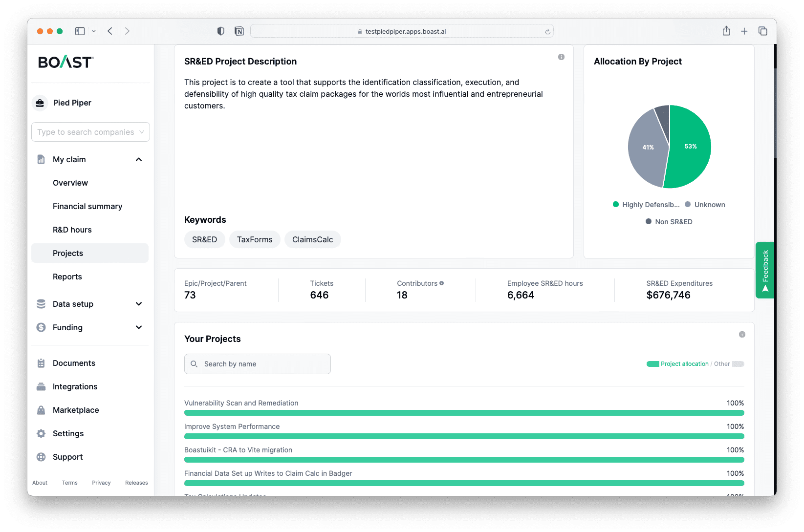Screen dimensions: 804x532
Task: Click the info icon in Your Projects panel
Action: pyautogui.click(x=742, y=335)
